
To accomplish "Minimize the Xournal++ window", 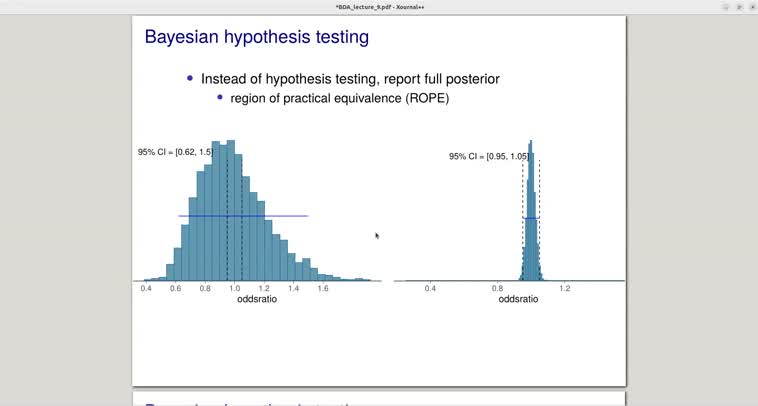I will pos(726,7).
